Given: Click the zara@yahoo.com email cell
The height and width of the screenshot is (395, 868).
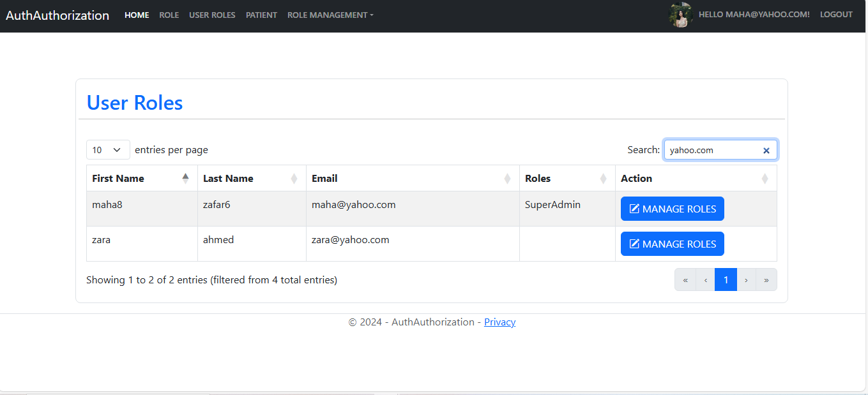Looking at the screenshot, I should pyautogui.click(x=413, y=244).
